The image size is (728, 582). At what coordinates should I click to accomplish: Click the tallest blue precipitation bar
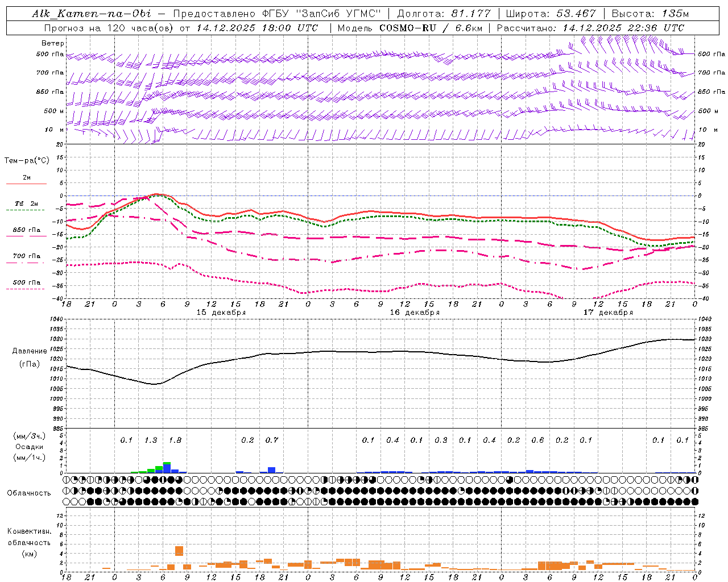point(167,468)
